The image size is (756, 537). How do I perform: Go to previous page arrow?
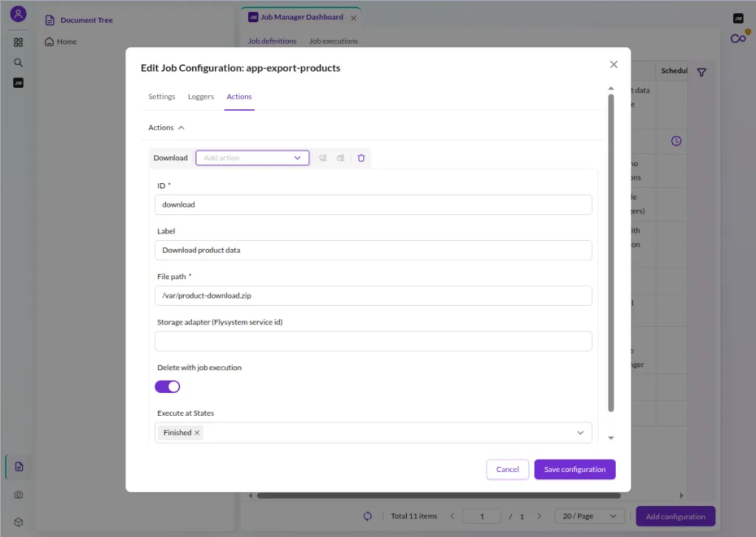(453, 516)
